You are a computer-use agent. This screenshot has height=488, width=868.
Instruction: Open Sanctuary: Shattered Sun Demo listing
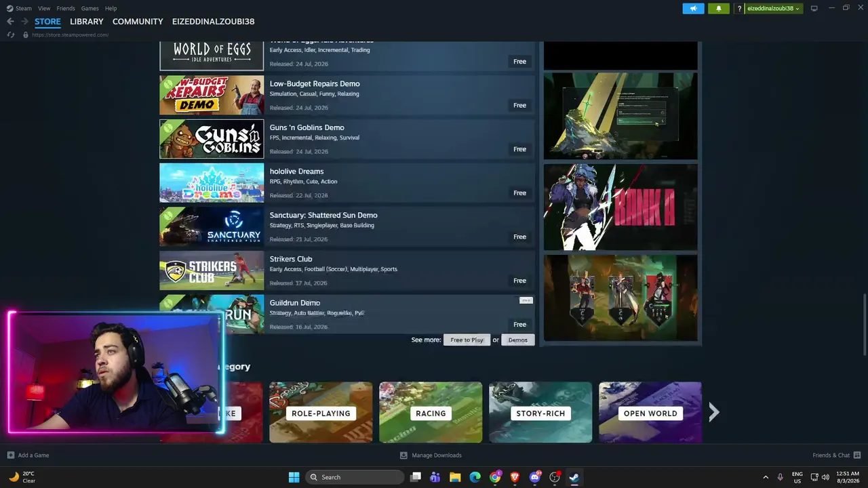tap(347, 226)
